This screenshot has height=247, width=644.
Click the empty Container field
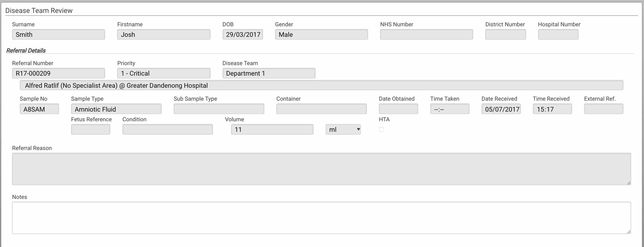pos(322,109)
